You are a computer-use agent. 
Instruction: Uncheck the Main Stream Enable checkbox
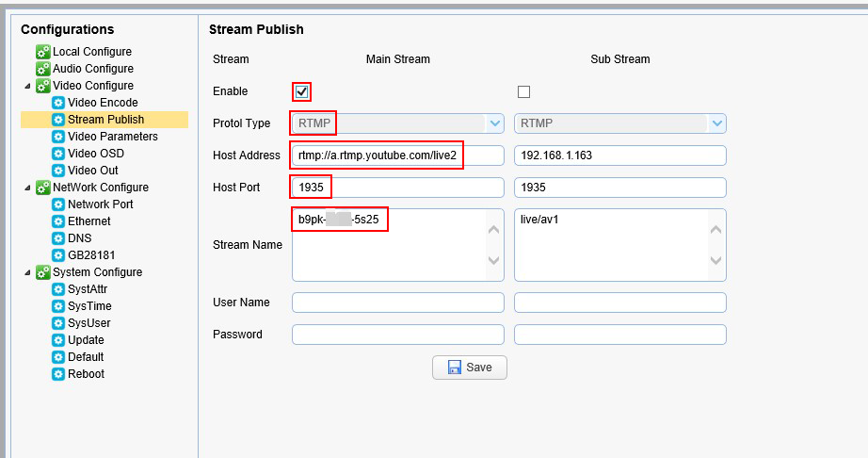(302, 91)
